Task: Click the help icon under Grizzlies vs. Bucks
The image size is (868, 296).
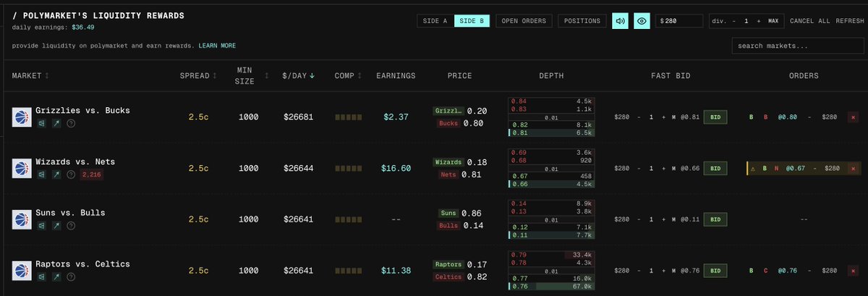Action: tap(71, 123)
